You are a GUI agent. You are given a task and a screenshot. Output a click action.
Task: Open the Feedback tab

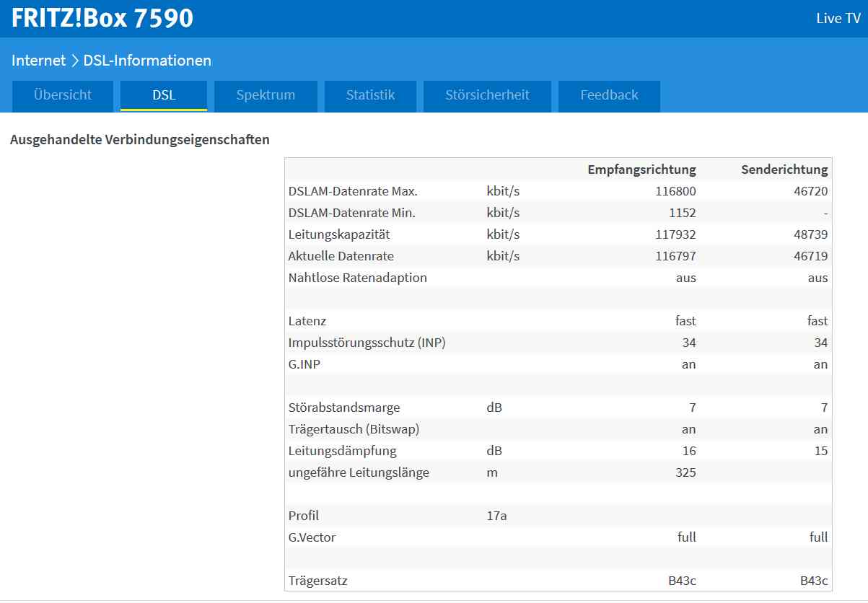(609, 95)
